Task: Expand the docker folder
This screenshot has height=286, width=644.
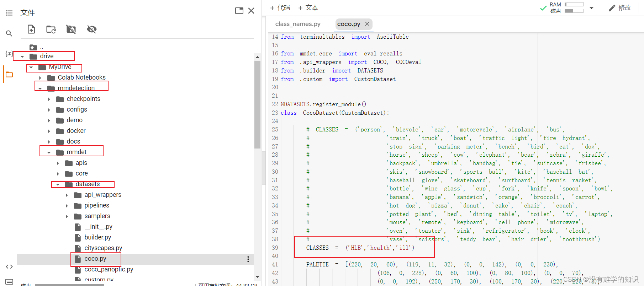Action: 49,131
